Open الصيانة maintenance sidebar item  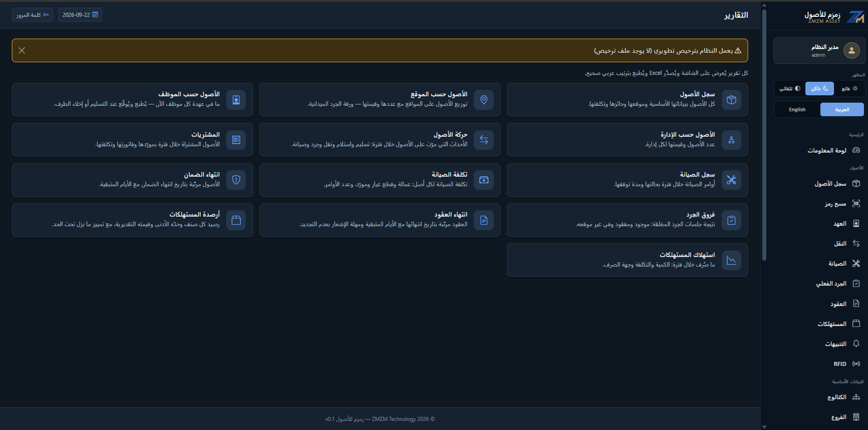pyautogui.click(x=819, y=263)
